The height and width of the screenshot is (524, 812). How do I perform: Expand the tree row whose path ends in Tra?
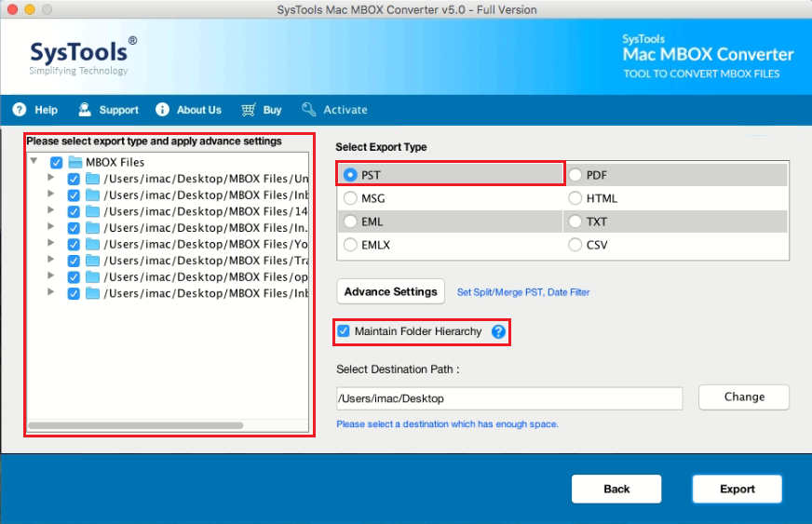[x=50, y=259]
